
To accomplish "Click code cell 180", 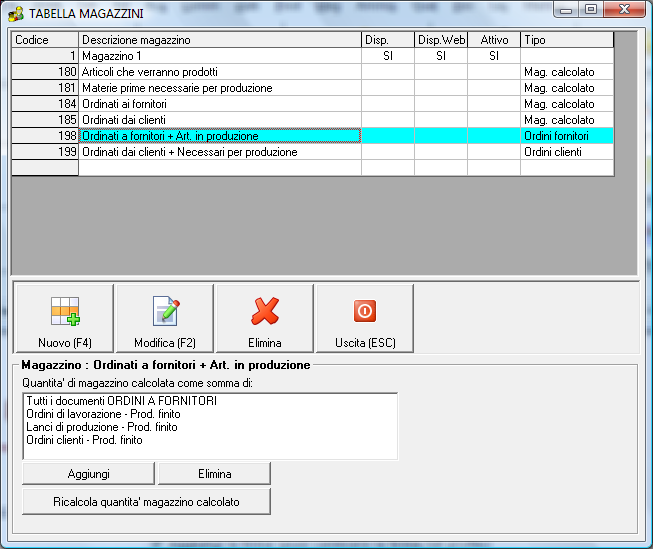I will click(45, 72).
